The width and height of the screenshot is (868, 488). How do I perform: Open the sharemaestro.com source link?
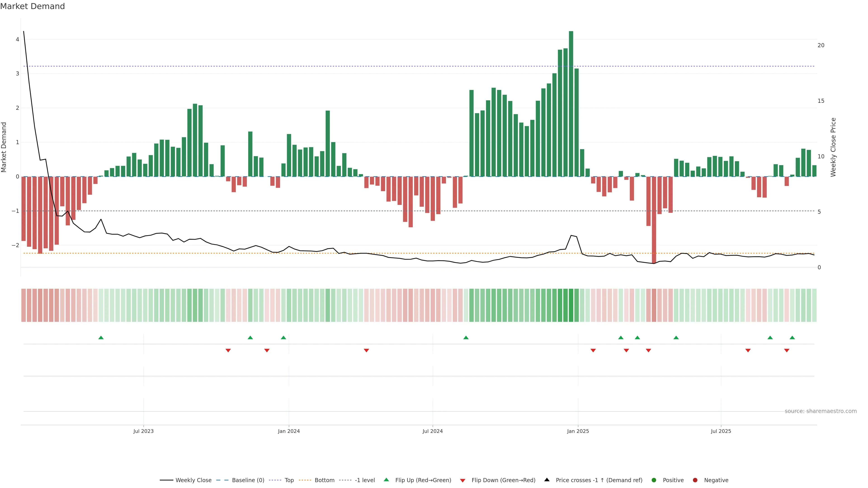(821, 411)
